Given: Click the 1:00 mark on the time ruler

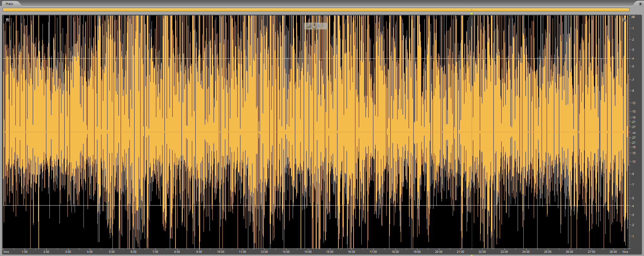Looking at the screenshot, I should [25, 252].
